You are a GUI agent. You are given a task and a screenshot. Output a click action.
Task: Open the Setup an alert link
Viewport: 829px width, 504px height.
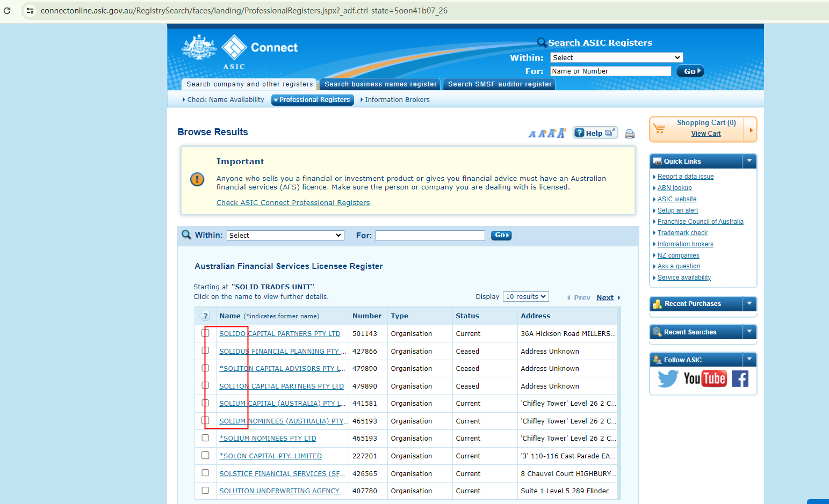tap(678, 210)
